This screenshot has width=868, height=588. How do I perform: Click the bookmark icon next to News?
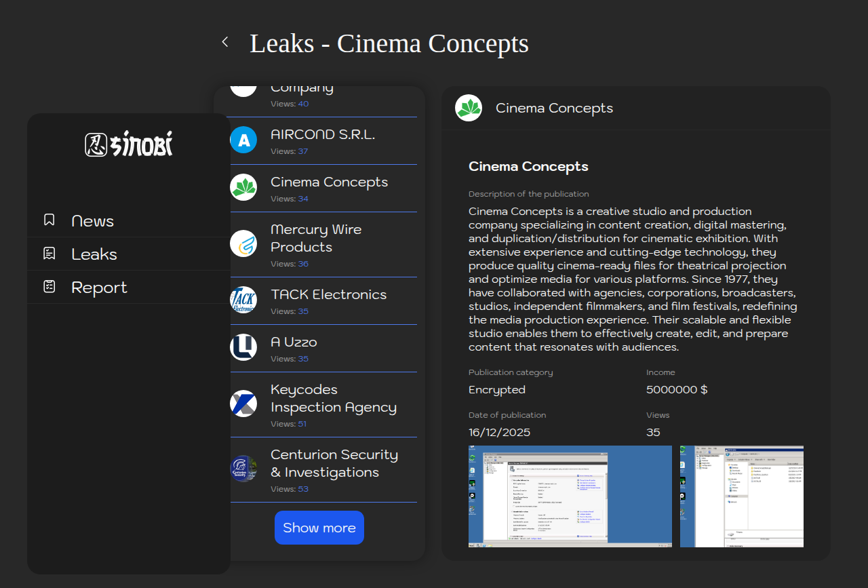coord(50,220)
